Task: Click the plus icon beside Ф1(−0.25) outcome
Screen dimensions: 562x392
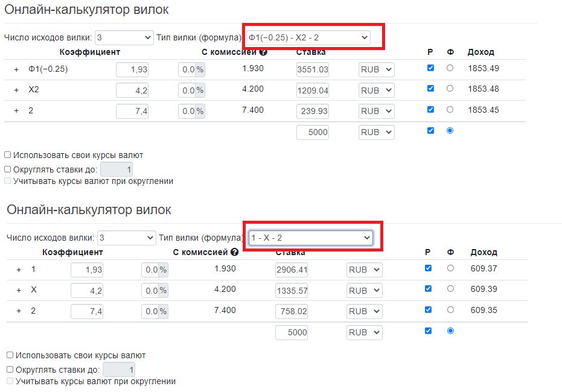Action: (x=17, y=69)
